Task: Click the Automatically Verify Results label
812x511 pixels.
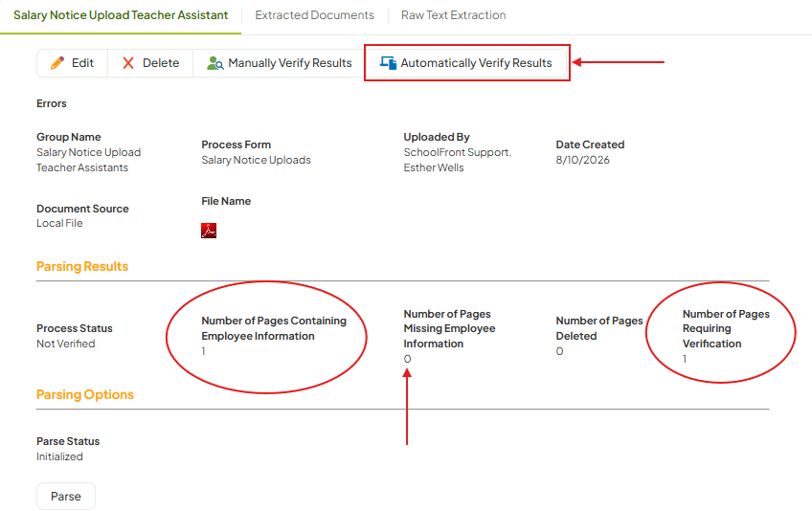Action: point(476,63)
